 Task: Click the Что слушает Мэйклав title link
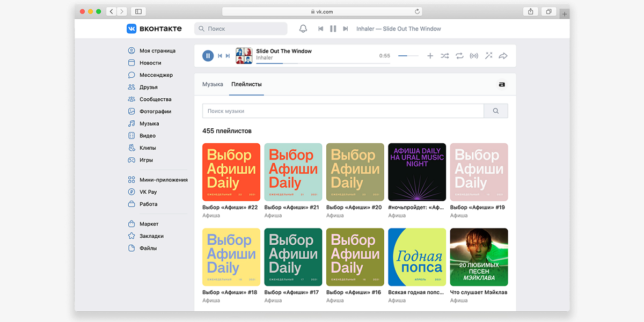479,292
